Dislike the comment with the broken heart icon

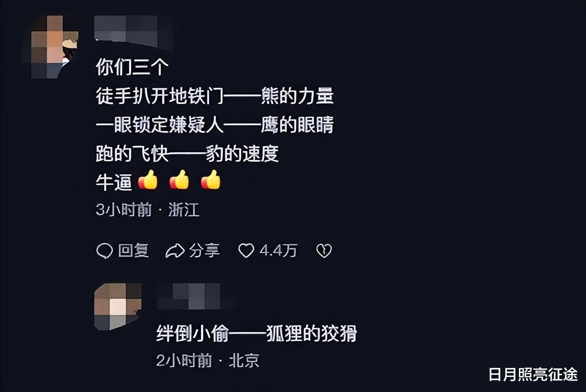(324, 251)
